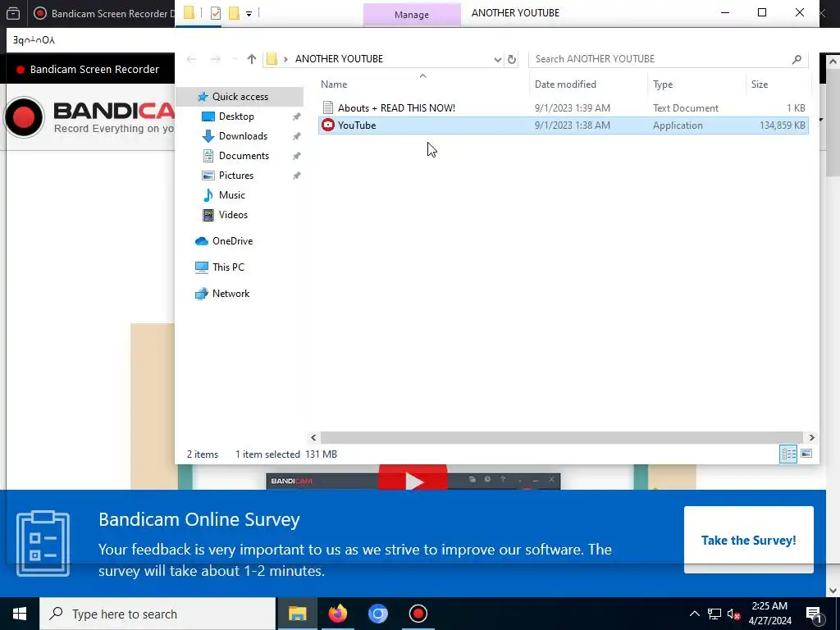Open Documents folder in sidebar
This screenshot has width=840, height=630.
pos(244,156)
